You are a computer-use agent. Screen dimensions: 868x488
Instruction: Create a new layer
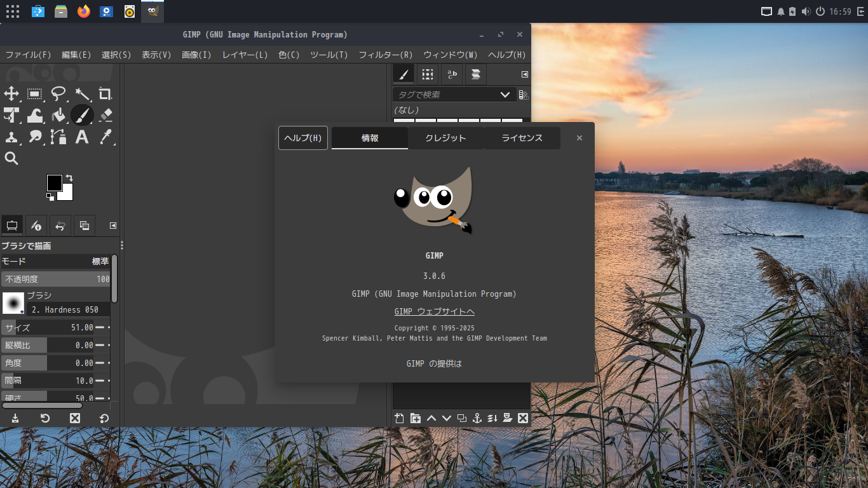pos(400,418)
